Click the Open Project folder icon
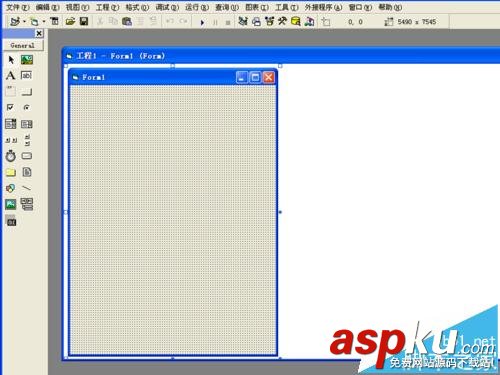 [x=70, y=22]
